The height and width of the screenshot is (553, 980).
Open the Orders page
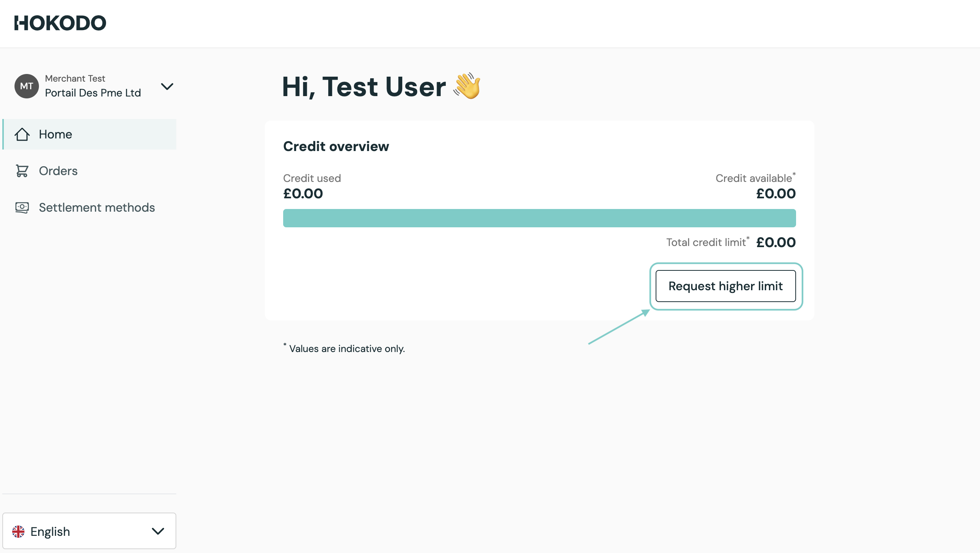click(x=58, y=171)
